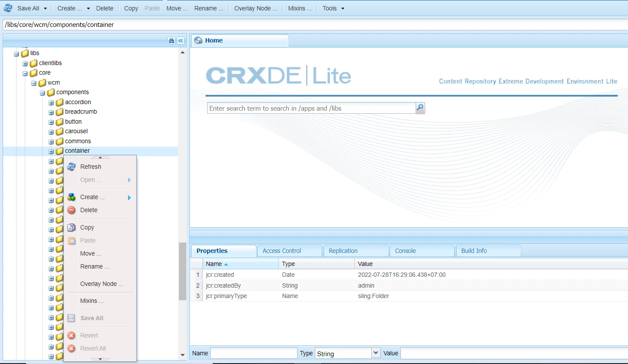Expand the container folder node
628x364 pixels.
(x=51, y=151)
